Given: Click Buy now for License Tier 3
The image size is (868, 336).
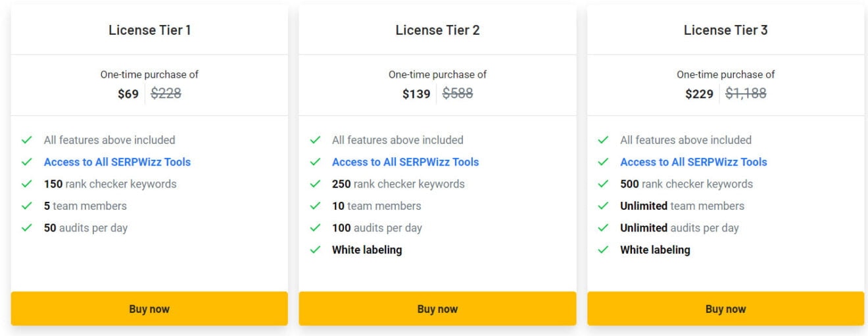Looking at the screenshot, I should (x=725, y=309).
